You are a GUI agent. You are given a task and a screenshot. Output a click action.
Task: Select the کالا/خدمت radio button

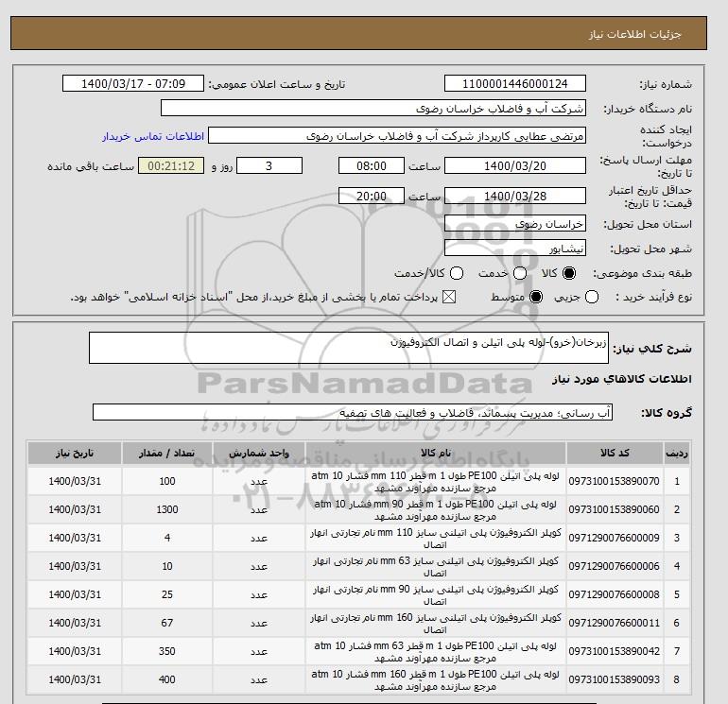pos(457,273)
